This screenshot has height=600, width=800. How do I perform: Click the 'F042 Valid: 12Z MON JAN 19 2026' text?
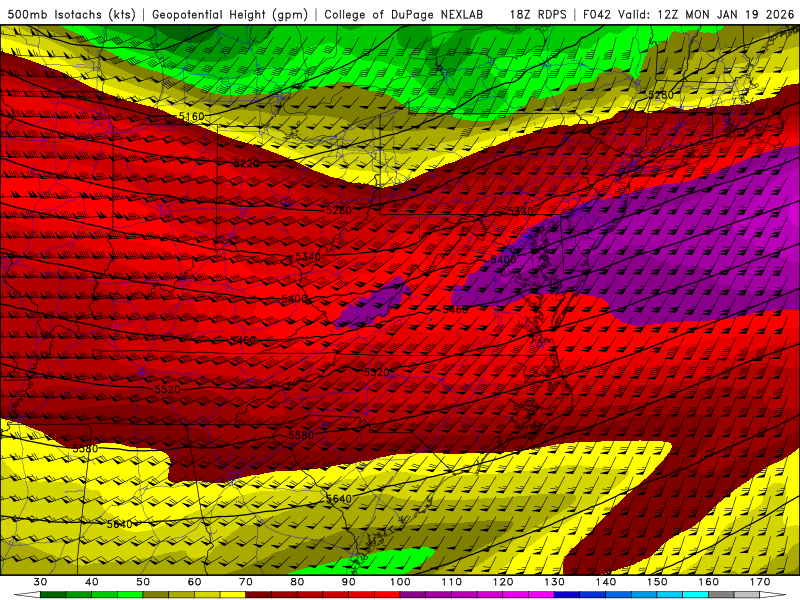[x=689, y=14]
